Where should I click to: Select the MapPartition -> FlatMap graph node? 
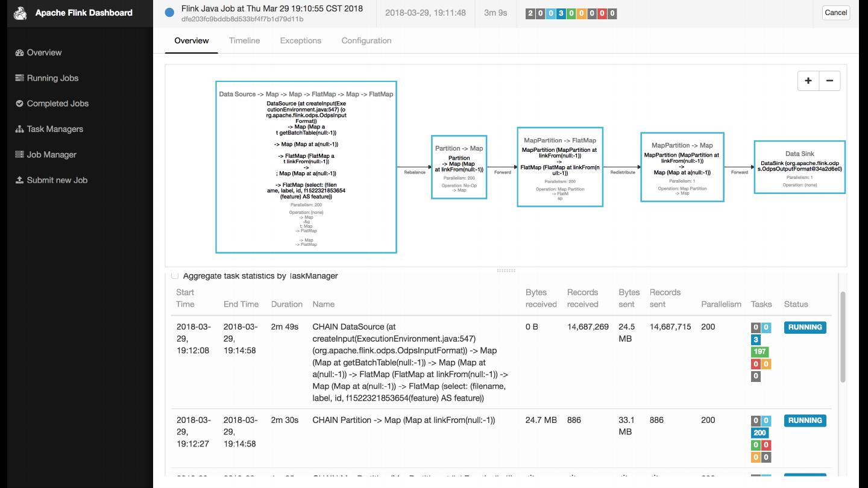560,167
